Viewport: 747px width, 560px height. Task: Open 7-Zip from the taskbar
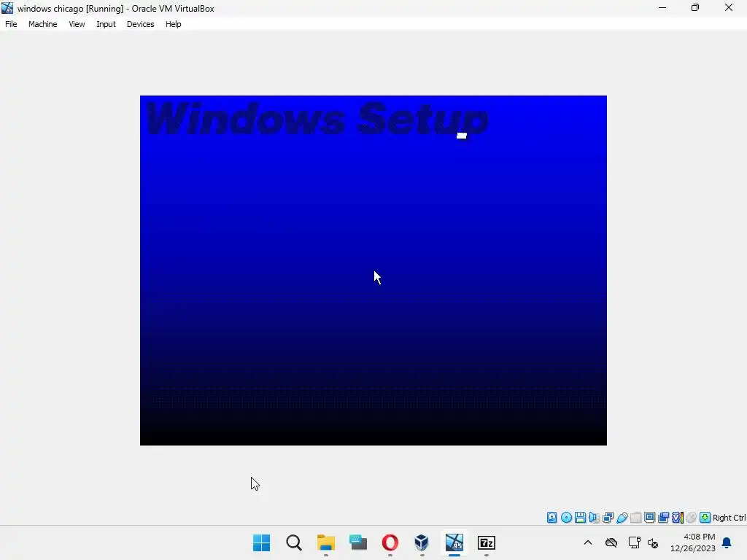(487, 542)
